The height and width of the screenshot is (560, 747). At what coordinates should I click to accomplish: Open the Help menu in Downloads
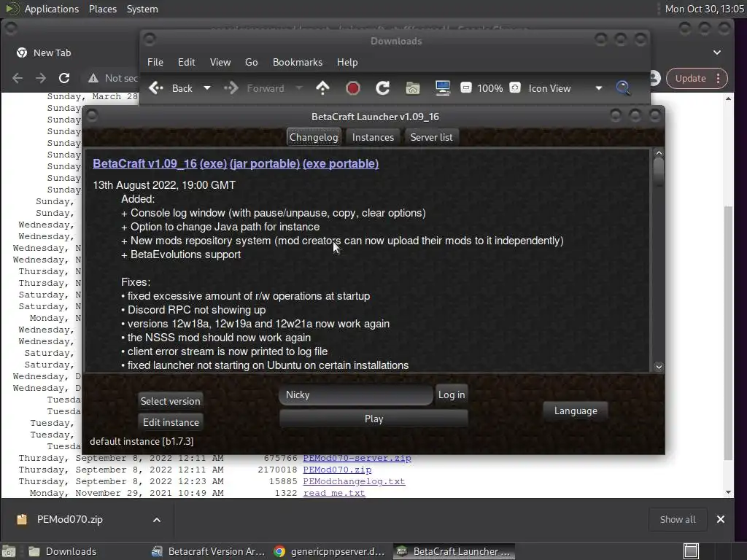coord(347,63)
